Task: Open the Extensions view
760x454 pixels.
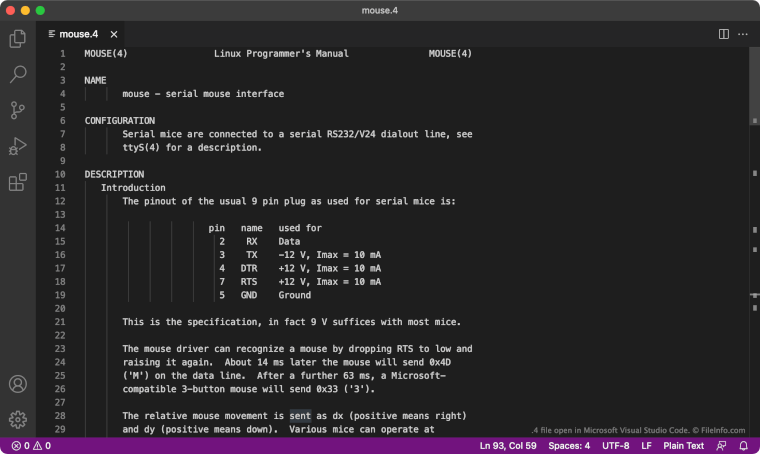Action: tap(17, 182)
